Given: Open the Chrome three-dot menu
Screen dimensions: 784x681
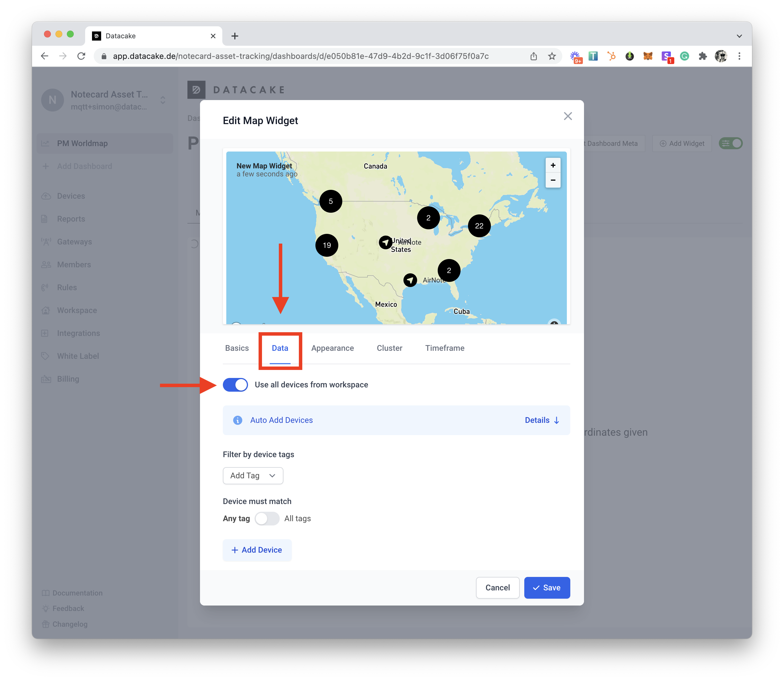Looking at the screenshot, I should click(x=739, y=56).
